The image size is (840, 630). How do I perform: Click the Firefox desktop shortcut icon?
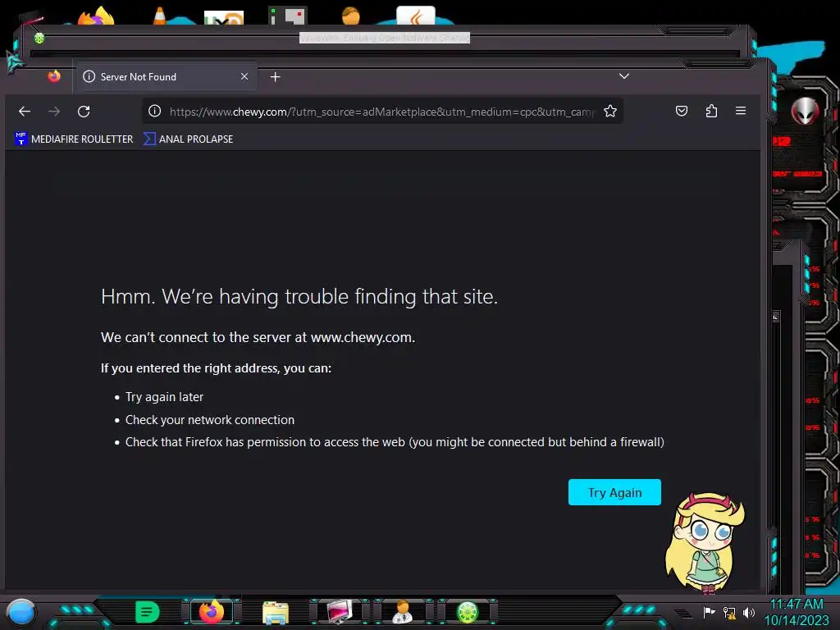coord(97,15)
